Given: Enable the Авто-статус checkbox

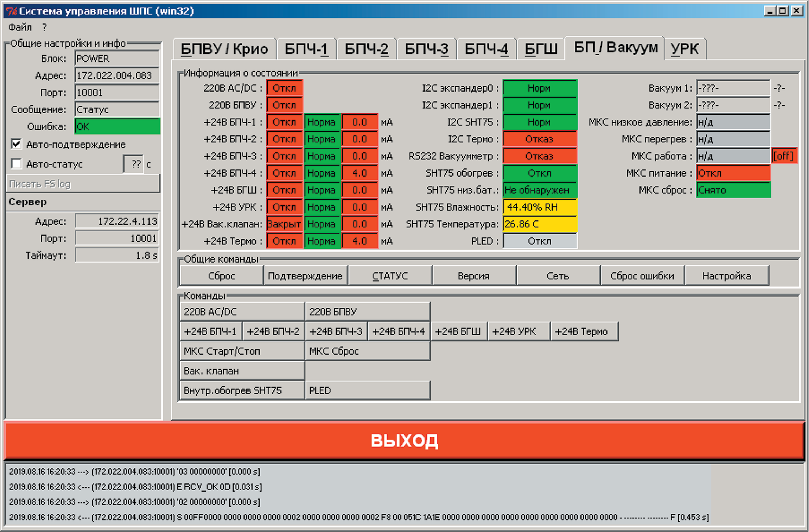Looking at the screenshot, I should 17,164.
